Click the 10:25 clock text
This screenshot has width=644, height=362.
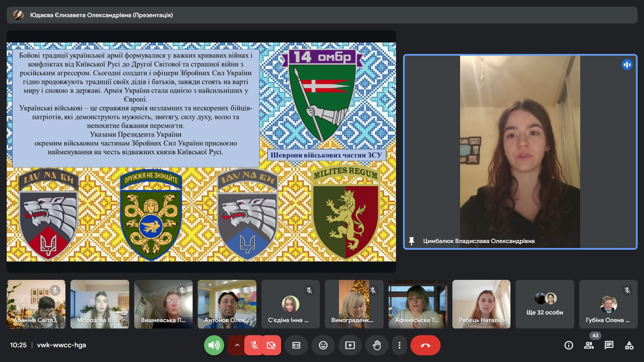[18, 345]
